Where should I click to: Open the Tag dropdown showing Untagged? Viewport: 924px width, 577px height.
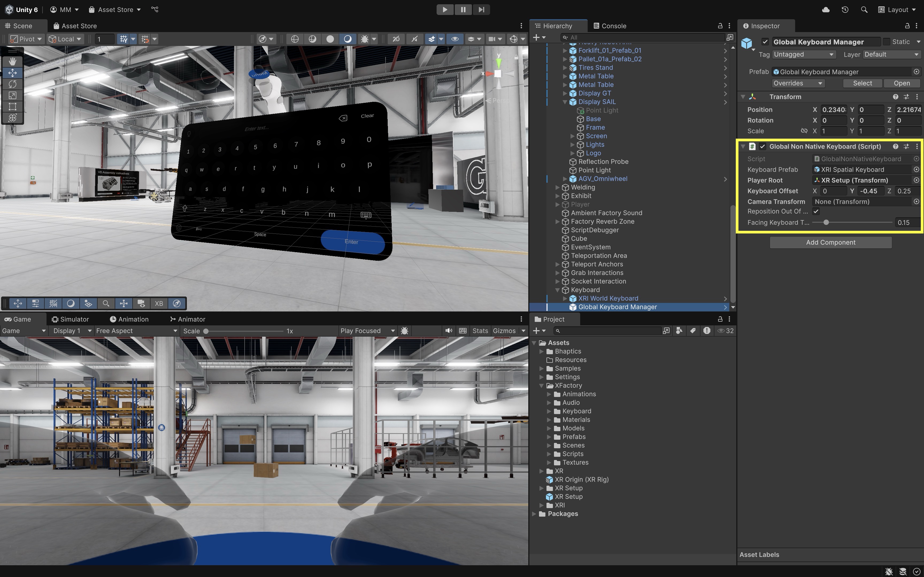click(x=803, y=54)
